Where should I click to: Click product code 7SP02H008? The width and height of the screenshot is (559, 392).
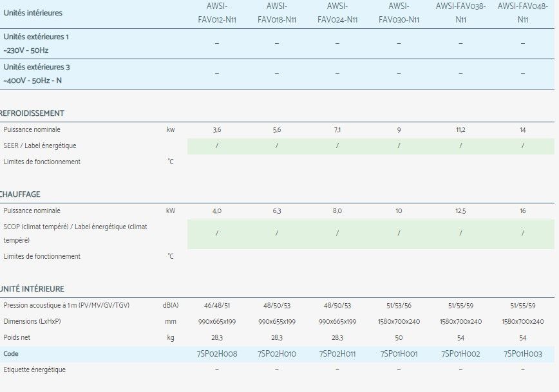216,354
